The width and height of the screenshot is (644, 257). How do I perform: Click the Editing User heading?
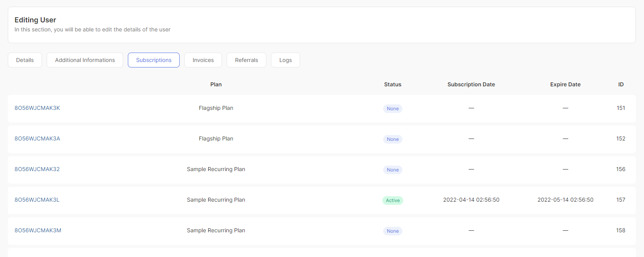pos(35,20)
